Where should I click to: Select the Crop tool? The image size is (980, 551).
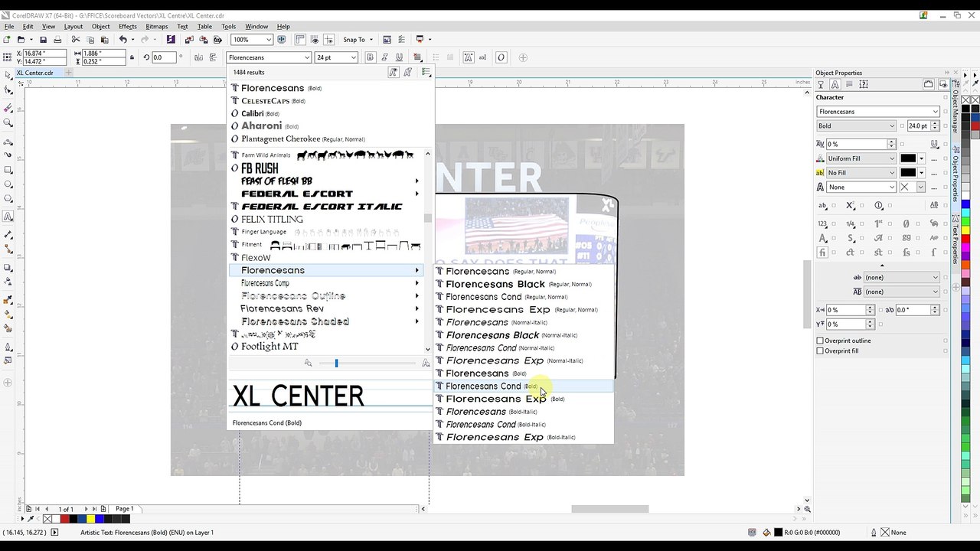(8, 108)
